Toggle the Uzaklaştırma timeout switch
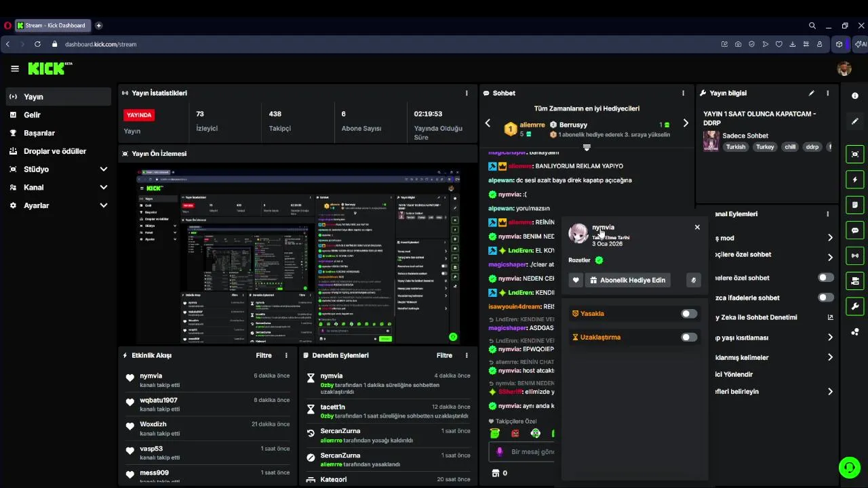Screen dimensions: 868x488 (x=689, y=337)
